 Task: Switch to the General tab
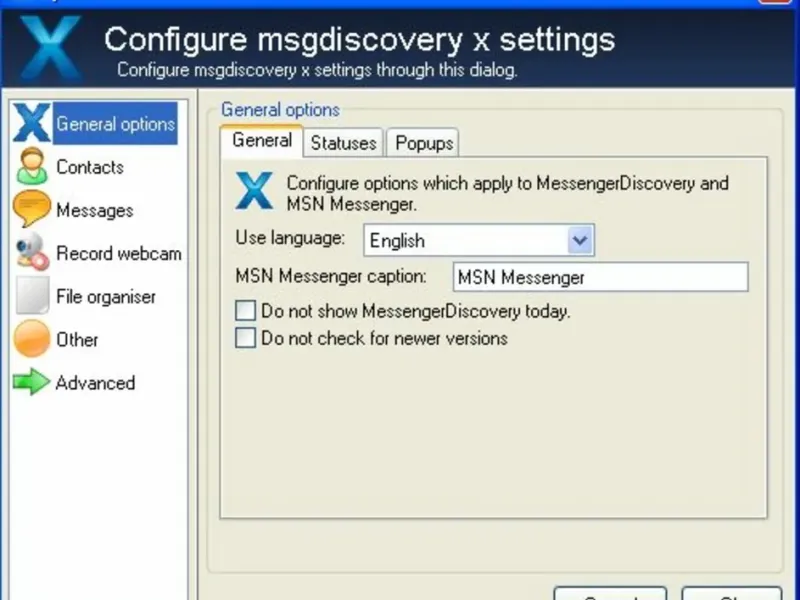262,140
